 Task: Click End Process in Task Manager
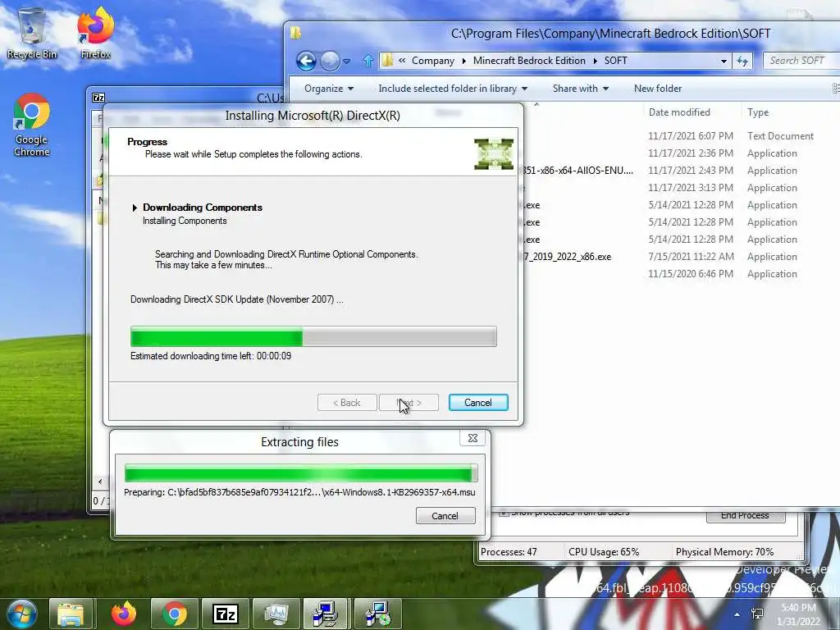click(x=745, y=515)
